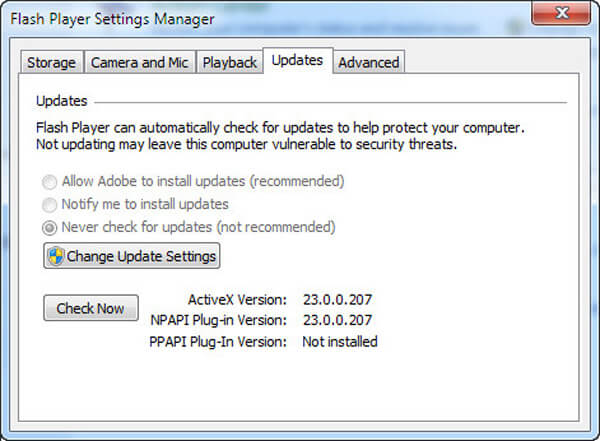Click the ActiveX Version number 23.0.0.207
This screenshot has height=441, width=600.
click(338, 299)
